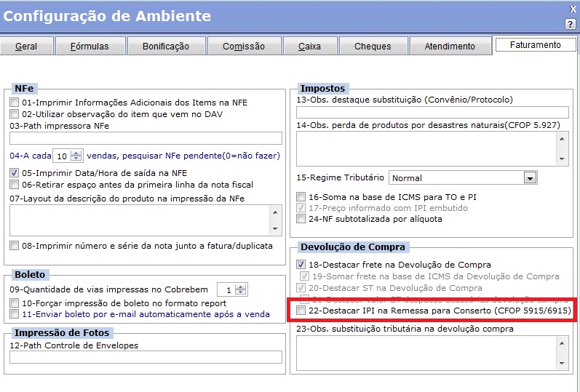
Task: Click the Devolução de Compra group heading
Action: click(x=353, y=247)
